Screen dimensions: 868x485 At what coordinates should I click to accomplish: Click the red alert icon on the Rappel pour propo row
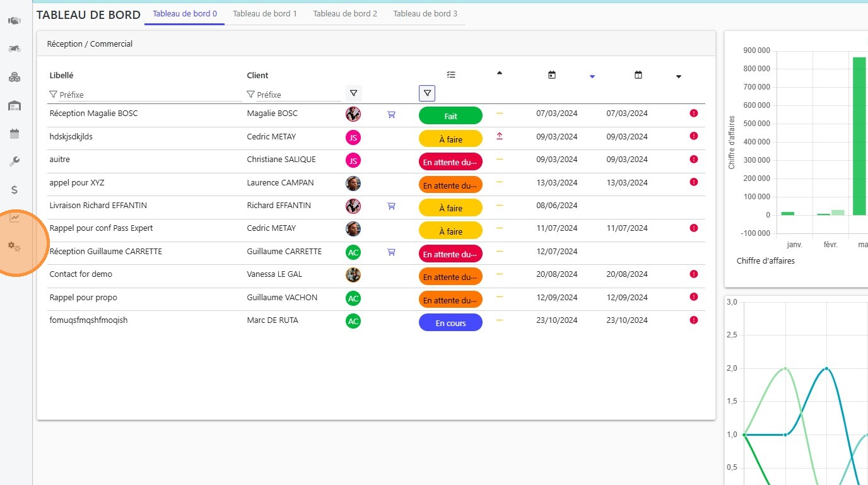pyautogui.click(x=694, y=296)
